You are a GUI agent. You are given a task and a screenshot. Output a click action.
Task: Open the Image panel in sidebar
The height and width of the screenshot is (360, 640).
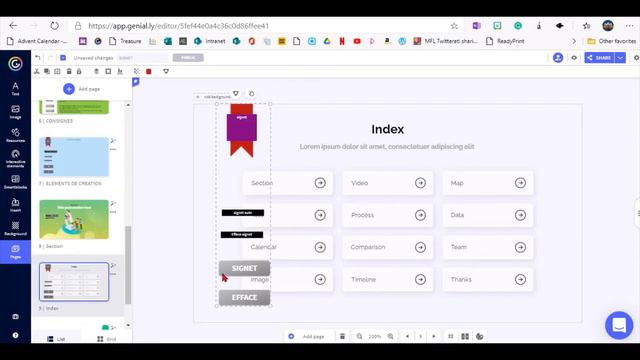(x=15, y=111)
